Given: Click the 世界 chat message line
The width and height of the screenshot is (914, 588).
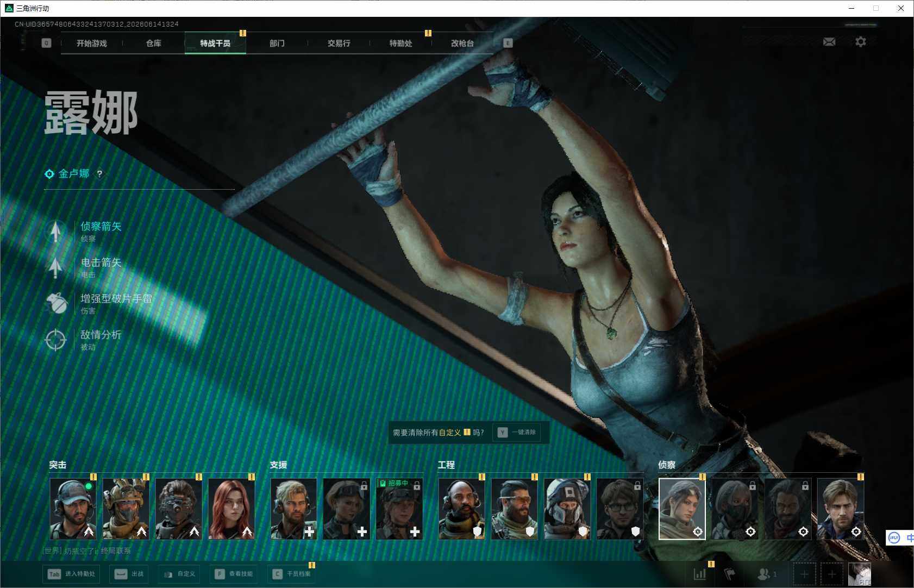Looking at the screenshot, I should point(87,551).
